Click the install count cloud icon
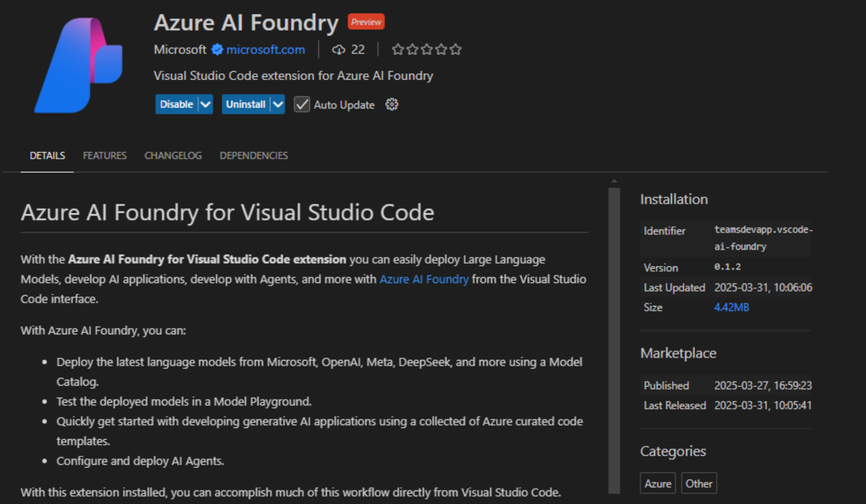Image resolution: width=866 pixels, height=504 pixels. click(x=339, y=50)
